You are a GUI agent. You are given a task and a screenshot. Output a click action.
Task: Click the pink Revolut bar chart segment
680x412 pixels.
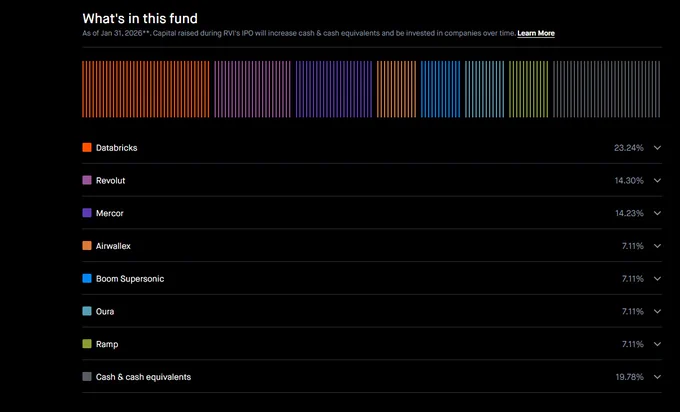[x=252, y=89]
